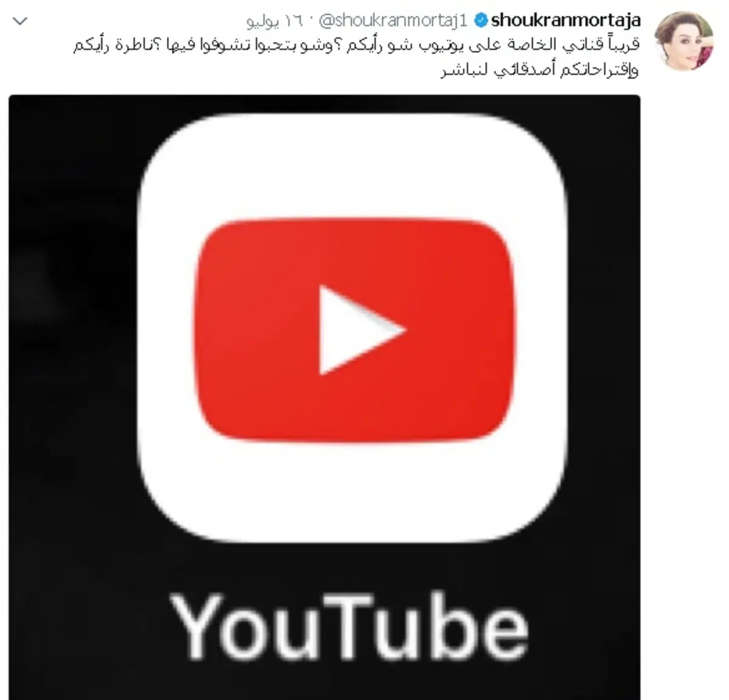Open the @shoukranmortaj1 handle link

click(394, 21)
